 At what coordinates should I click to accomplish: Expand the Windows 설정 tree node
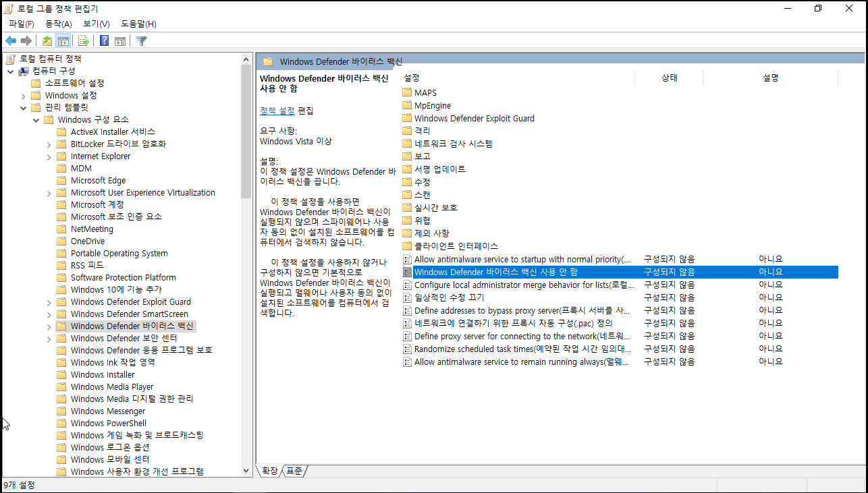23,96
